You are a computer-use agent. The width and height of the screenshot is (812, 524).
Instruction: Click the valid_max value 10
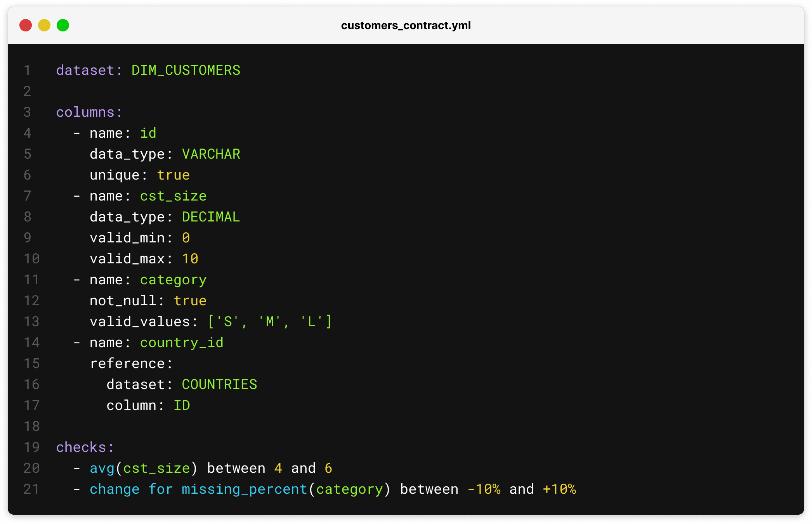(x=190, y=259)
